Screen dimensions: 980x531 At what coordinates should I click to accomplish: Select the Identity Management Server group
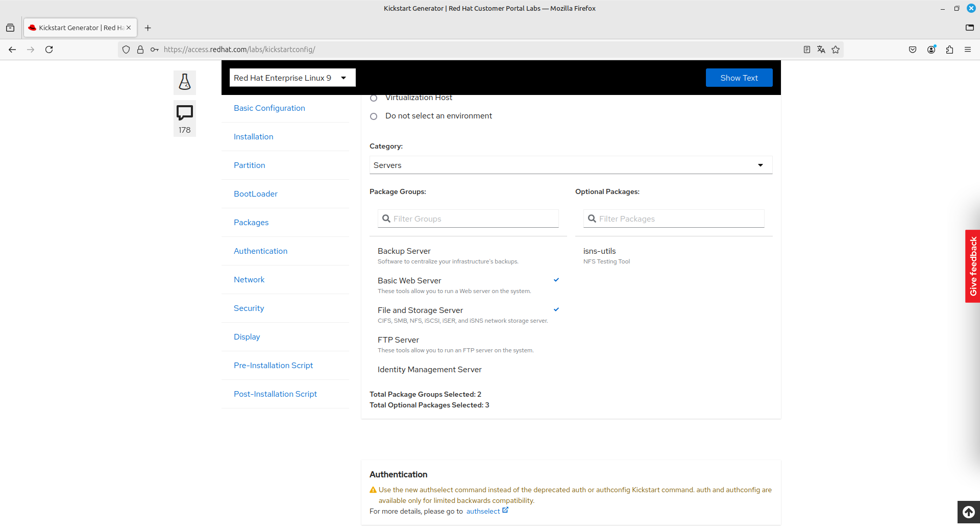point(468,370)
